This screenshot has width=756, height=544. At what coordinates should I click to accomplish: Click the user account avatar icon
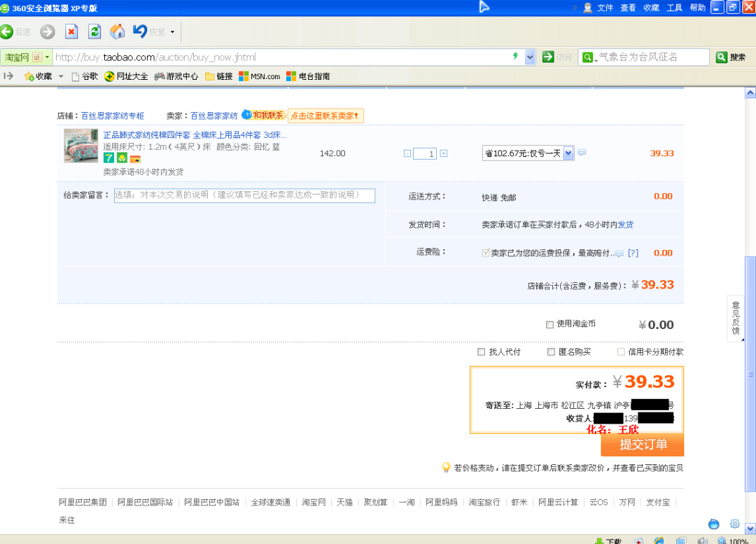click(588, 8)
